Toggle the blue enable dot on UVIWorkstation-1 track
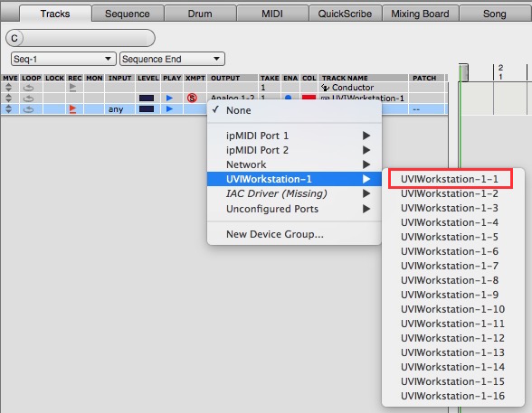 tap(289, 98)
